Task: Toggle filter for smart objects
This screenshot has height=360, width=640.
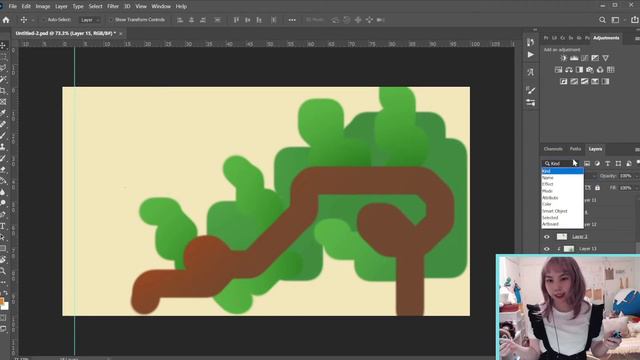Action: (x=629, y=163)
